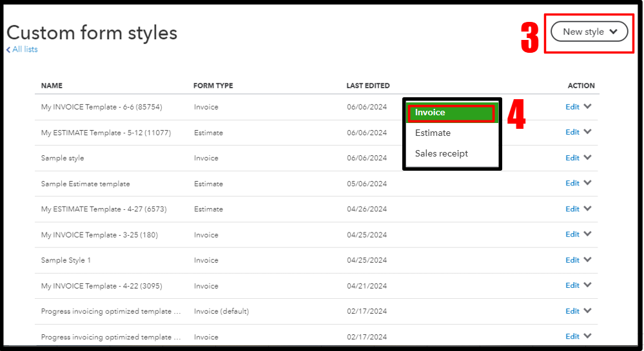Expand action chevron beside Sample style
This screenshot has width=644, height=351.
point(587,158)
